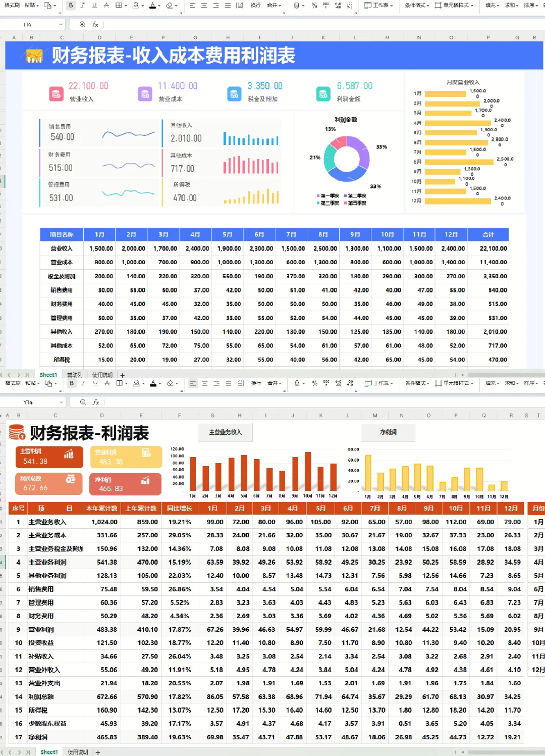This screenshot has width=545, height=756.
Task: Click the fx insert function icon near Y14
Action: 96,402
